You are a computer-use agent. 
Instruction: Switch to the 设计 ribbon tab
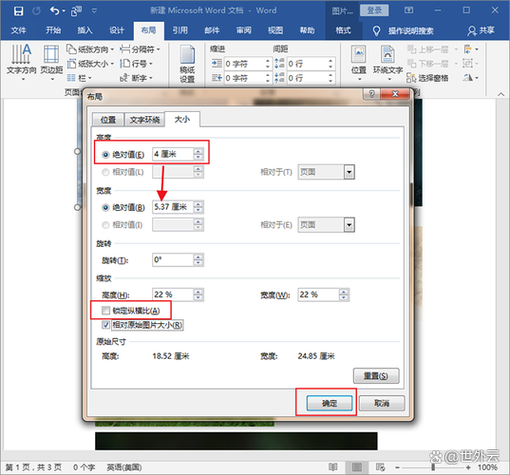[117, 31]
